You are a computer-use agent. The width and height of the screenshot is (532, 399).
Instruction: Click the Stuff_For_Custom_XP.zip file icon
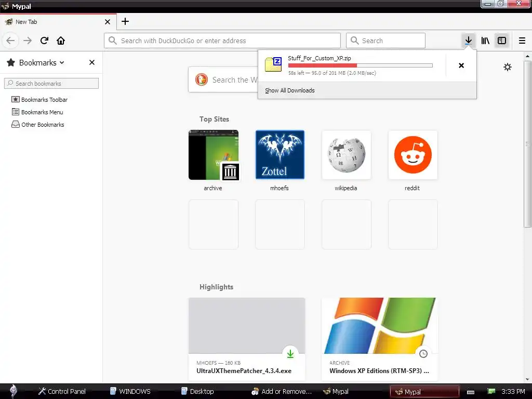tap(273, 64)
